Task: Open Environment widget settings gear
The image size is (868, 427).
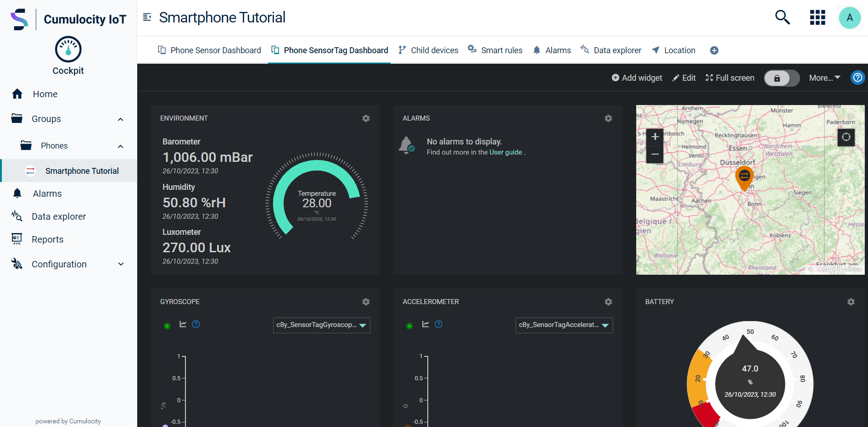Action: [366, 118]
